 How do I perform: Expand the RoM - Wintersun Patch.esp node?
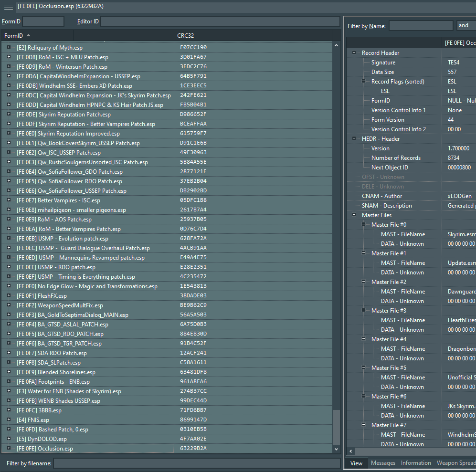[x=9, y=66]
